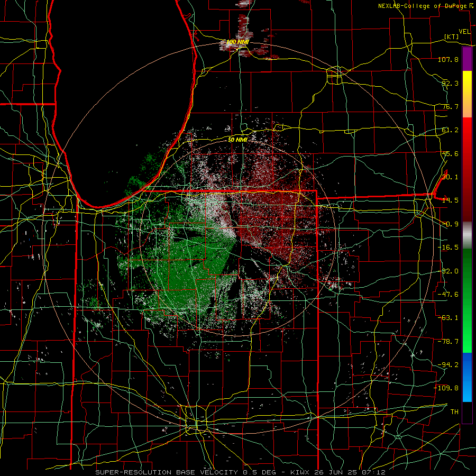Select the -47.6 legend value
Screen dimensions: 476x476
click(448, 295)
